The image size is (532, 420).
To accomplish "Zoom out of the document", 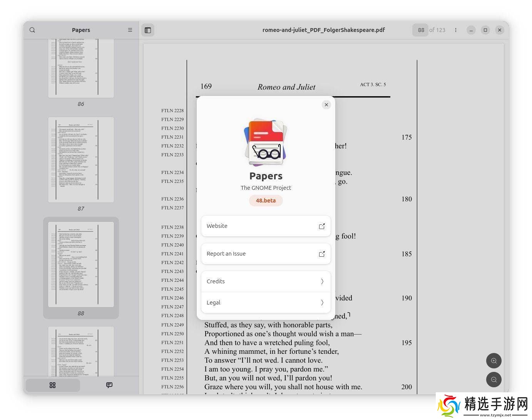I will pos(494,380).
